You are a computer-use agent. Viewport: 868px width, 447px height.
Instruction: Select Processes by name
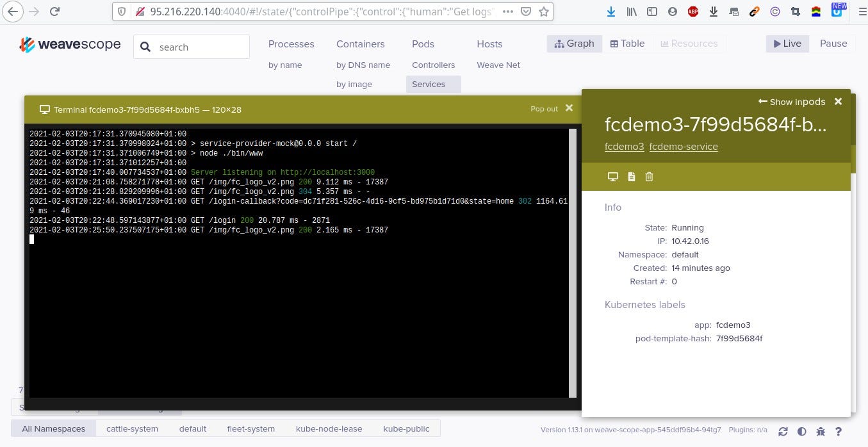[x=285, y=65]
